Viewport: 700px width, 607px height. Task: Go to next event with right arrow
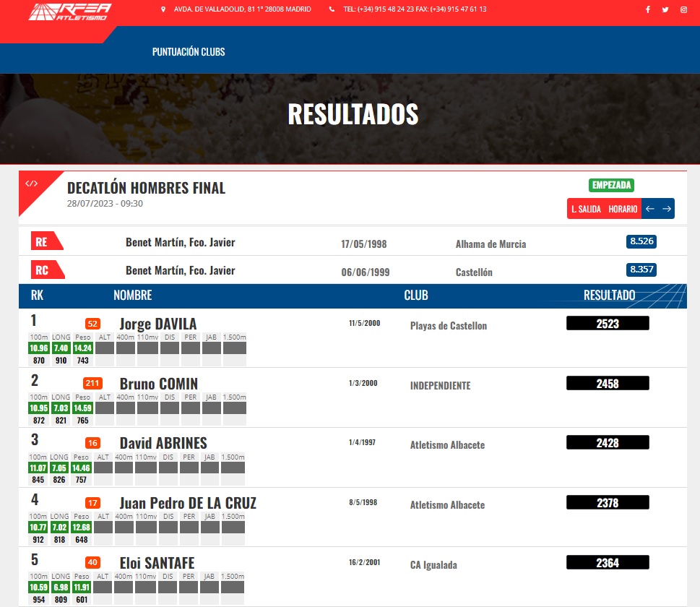(667, 209)
